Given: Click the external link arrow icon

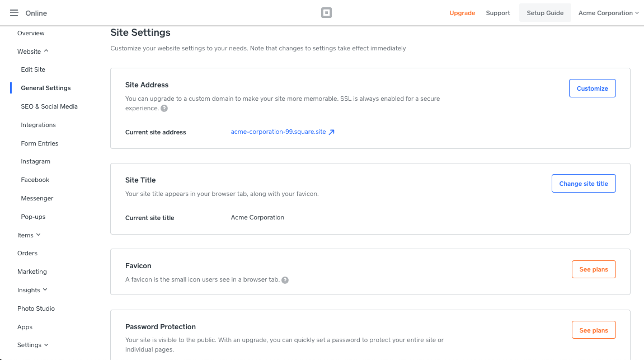Looking at the screenshot, I should coord(331,133).
